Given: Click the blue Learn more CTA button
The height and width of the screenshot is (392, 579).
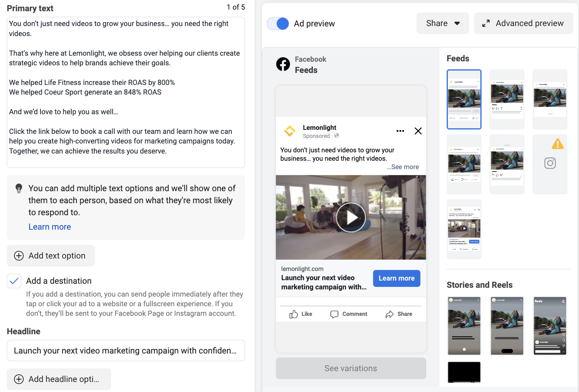Looking at the screenshot, I should point(397,278).
